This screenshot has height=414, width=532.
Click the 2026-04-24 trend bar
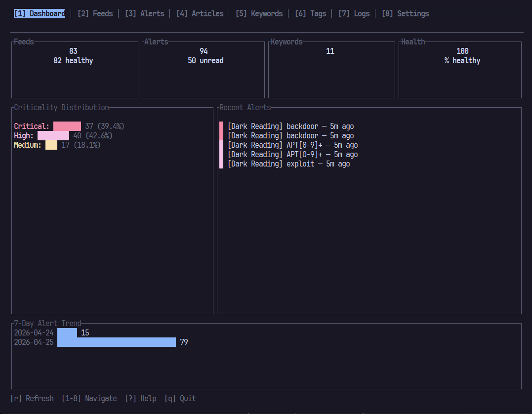point(67,332)
